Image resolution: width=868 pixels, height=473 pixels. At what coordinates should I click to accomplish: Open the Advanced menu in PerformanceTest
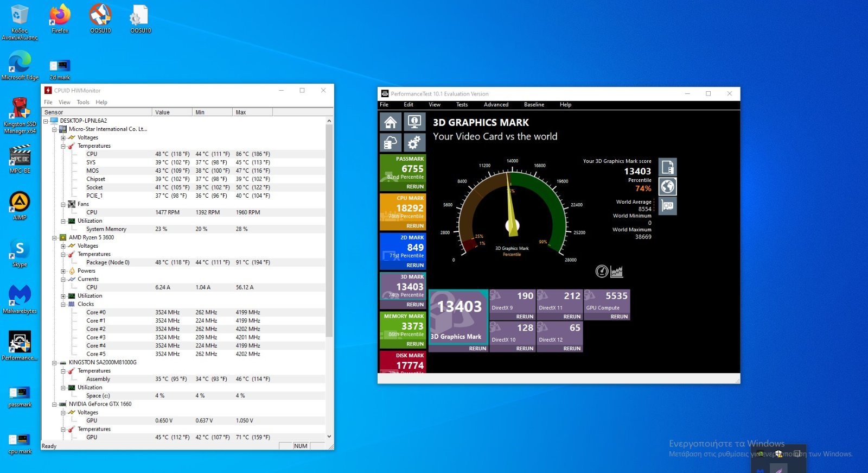(496, 105)
